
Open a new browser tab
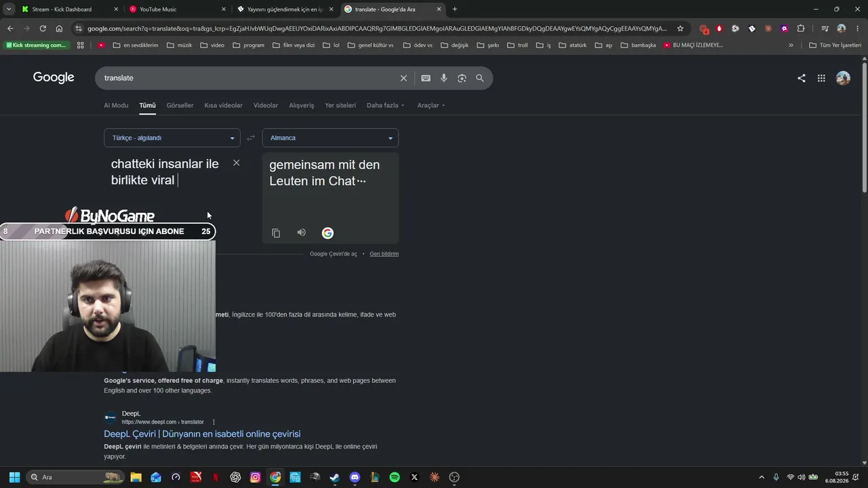(x=454, y=9)
